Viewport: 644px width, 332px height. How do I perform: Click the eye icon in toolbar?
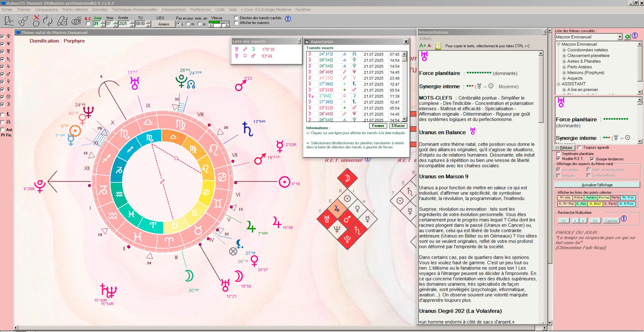tap(76, 21)
